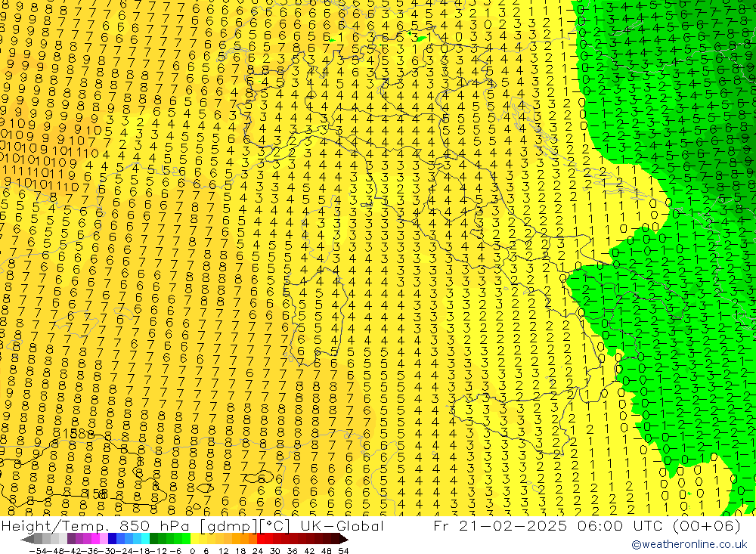Click the dark right arrow of color scale
756x554 pixels.
[x=344, y=539]
